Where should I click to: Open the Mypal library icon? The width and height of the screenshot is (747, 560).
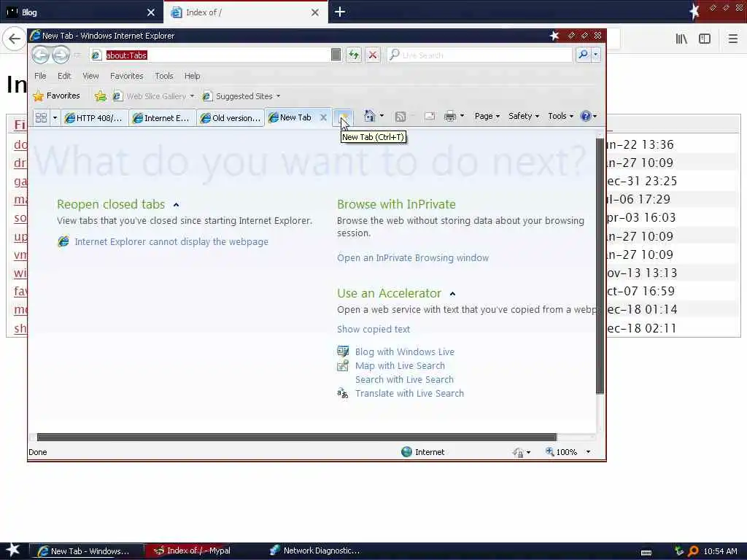(x=681, y=39)
